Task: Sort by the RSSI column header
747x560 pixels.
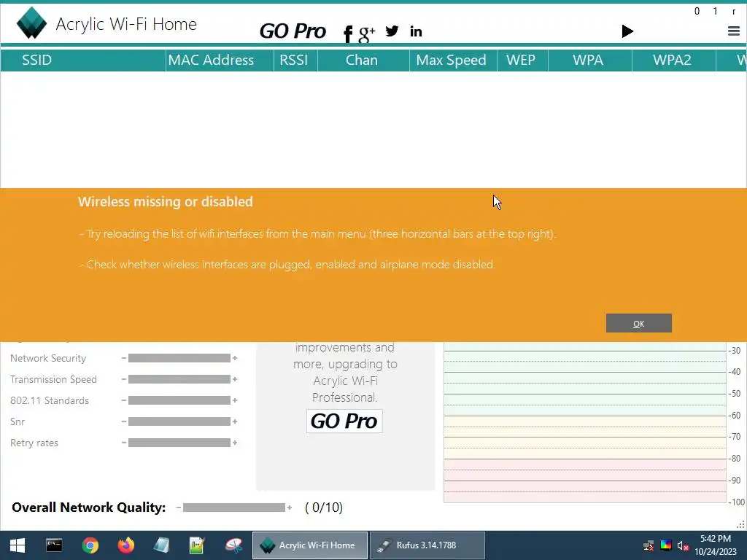Action: pos(295,60)
